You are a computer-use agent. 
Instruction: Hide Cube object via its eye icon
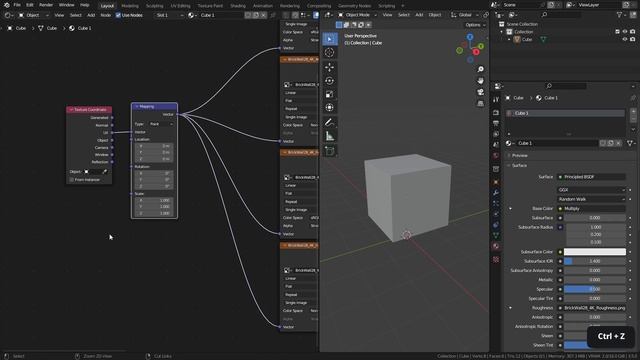(x=624, y=40)
